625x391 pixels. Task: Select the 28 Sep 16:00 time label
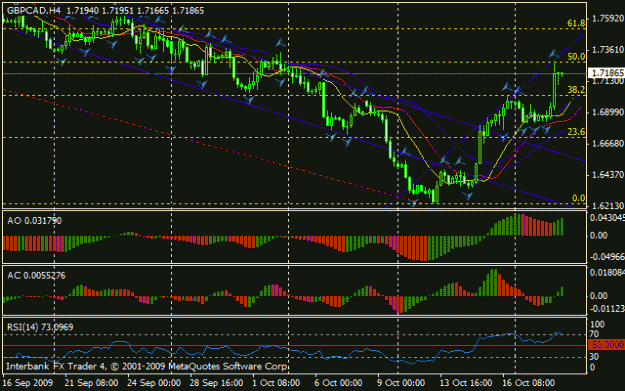pos(216,383)
